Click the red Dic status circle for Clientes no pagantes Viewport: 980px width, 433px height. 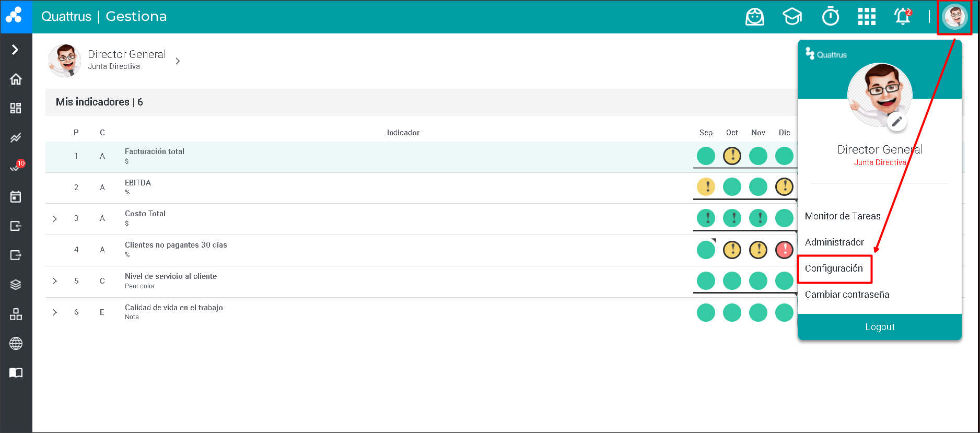pyautogui.click(x=784, y=250)
